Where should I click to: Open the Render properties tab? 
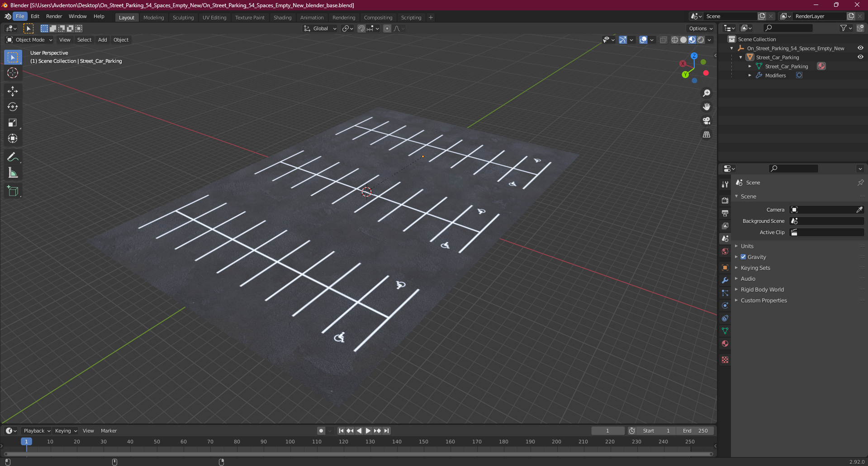click(725, 200)
